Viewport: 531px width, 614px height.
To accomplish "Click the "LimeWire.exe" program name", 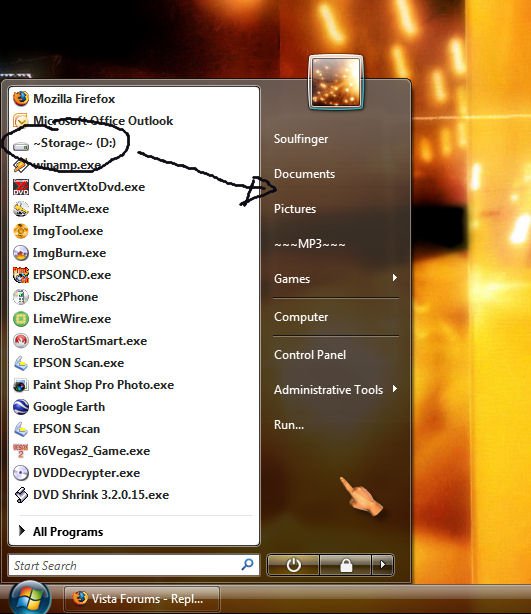I will click(72, 319).
